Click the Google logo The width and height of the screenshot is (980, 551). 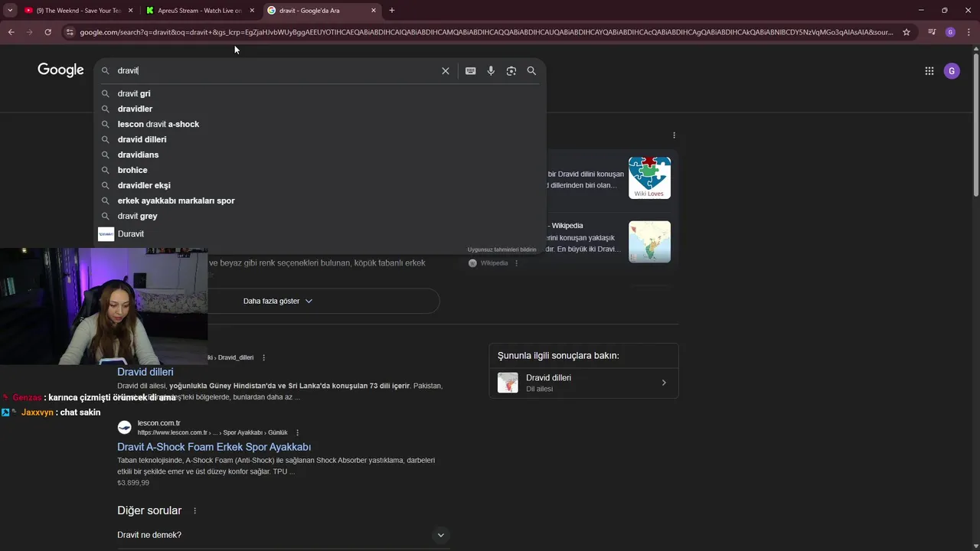(60, 70)
